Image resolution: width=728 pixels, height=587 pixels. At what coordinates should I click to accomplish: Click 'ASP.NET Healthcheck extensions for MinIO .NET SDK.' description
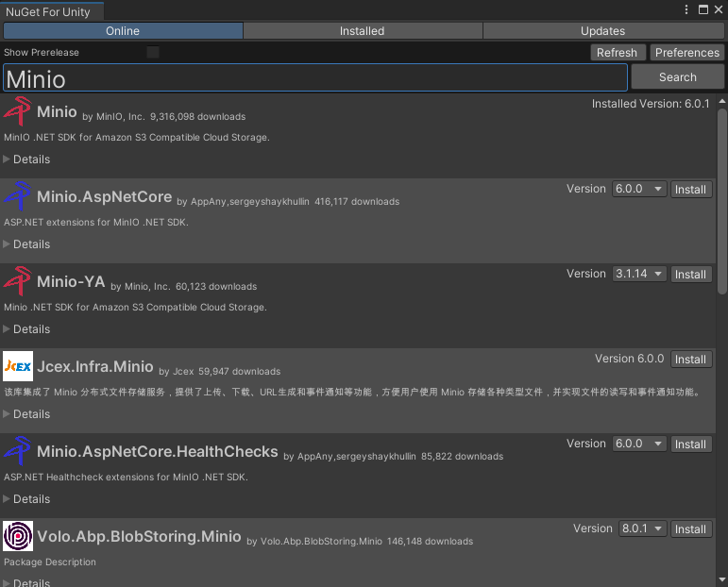pos(126,477)
